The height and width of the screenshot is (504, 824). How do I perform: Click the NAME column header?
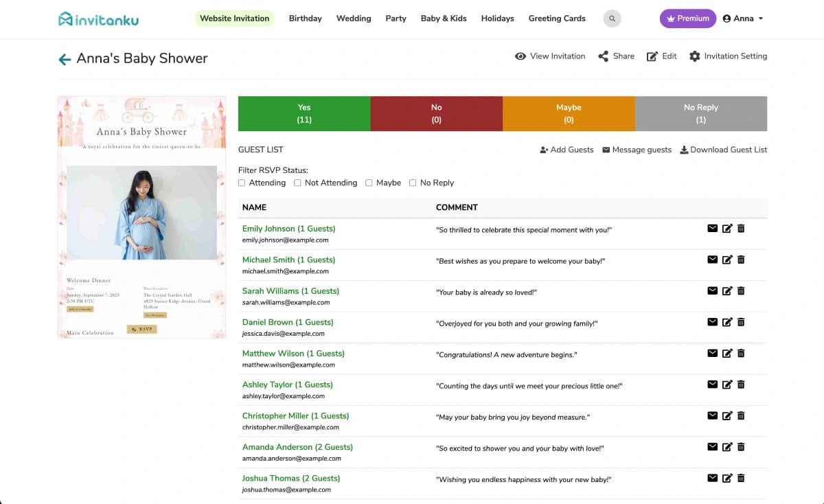click(x=254, y=207)
